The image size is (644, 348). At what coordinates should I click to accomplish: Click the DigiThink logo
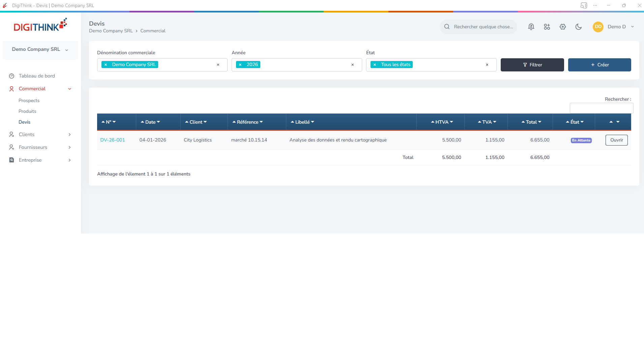(x=40, y=26)
